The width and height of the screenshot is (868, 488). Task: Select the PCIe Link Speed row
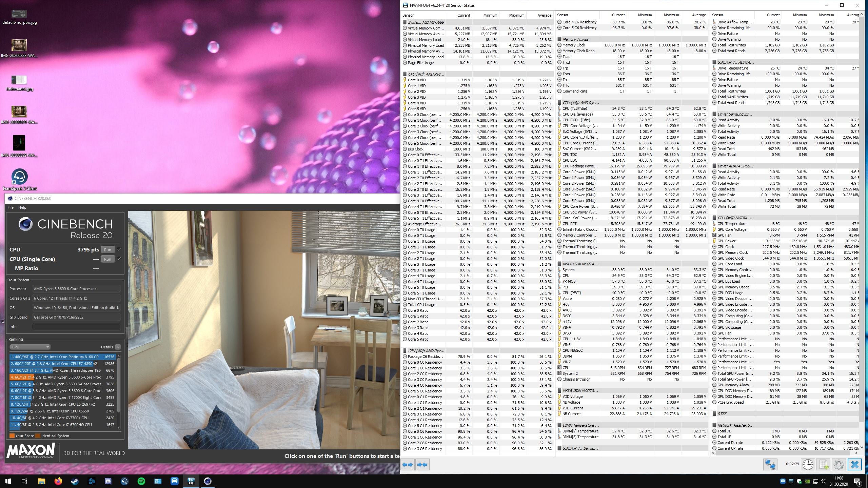[785, 402]
